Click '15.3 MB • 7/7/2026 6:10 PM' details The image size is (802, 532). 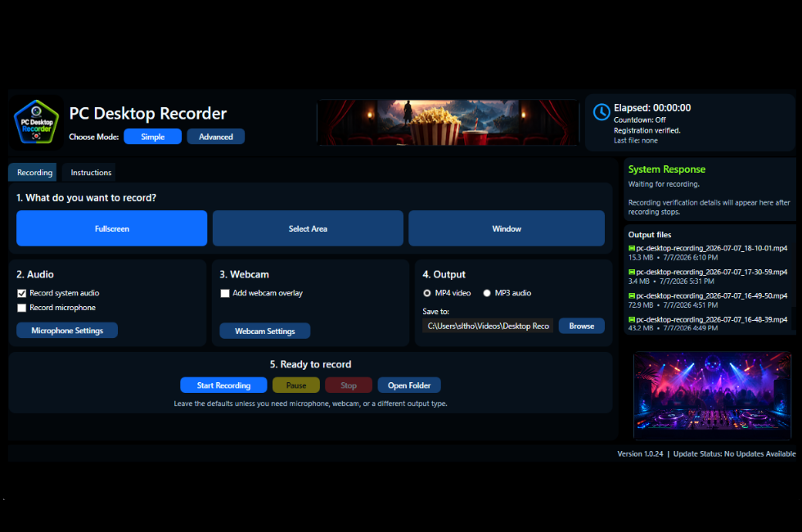(673, 258)
